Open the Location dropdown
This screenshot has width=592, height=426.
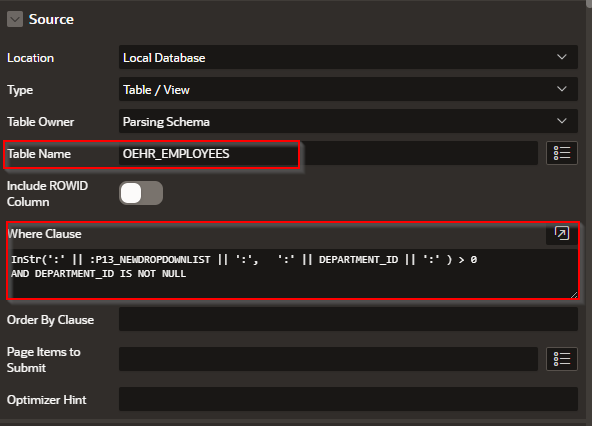pos(348,57)
